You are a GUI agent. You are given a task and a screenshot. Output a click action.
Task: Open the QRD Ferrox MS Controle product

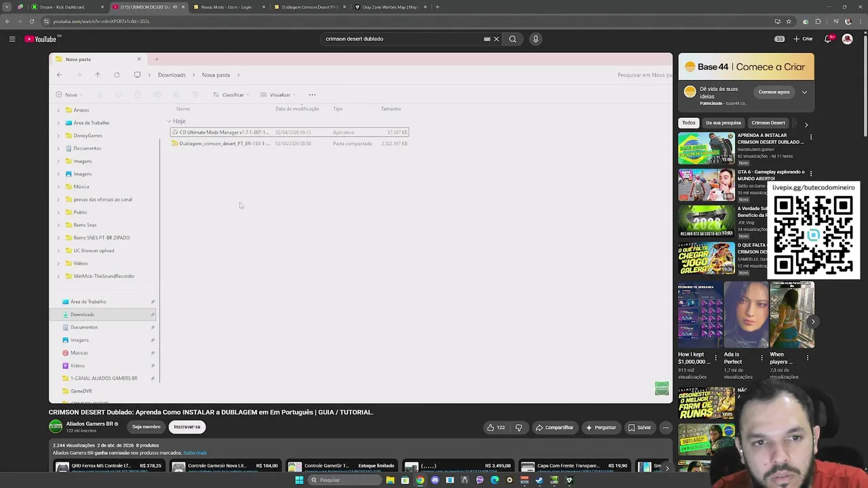click(x=108, y=466)
